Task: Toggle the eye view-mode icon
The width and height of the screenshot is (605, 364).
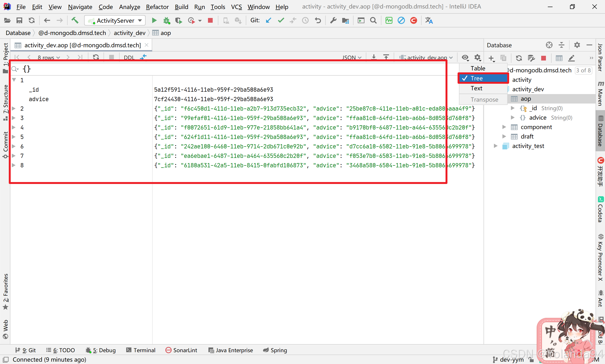Action: tap(465, 58)
